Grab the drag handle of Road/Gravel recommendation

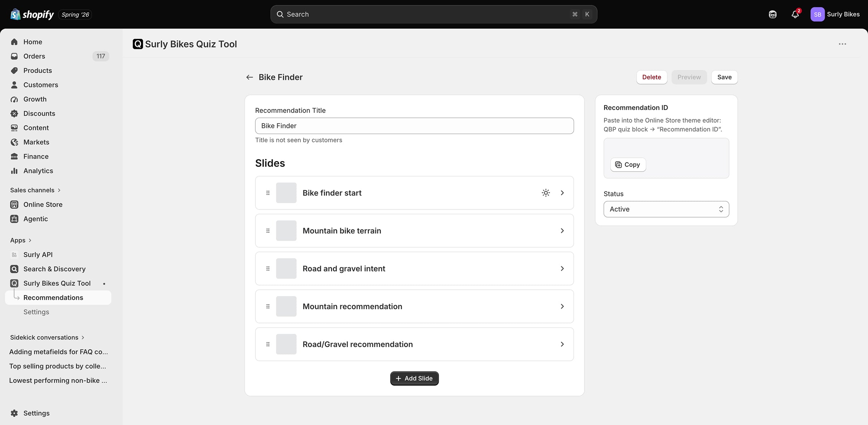tap(268, 344)
